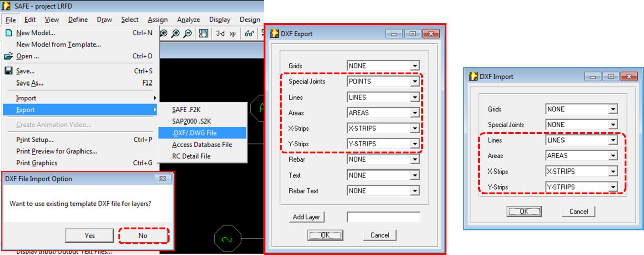Click grid bubble 2 in model view
The image size is (644, 255).
(228, 238)
